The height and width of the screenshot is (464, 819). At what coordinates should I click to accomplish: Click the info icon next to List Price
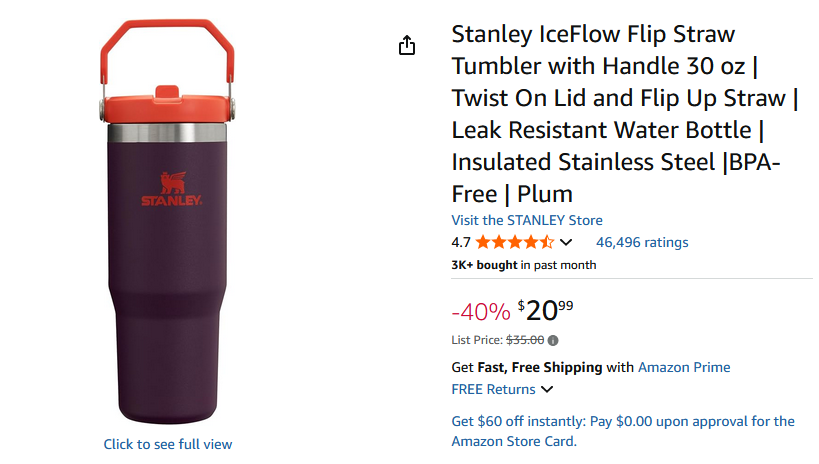tap(553, 340)
